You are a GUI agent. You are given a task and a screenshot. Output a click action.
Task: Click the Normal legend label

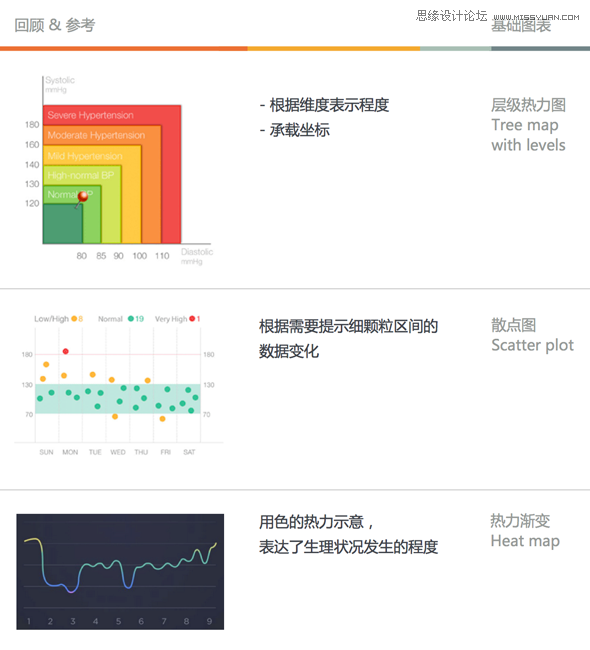pos(110,319)
